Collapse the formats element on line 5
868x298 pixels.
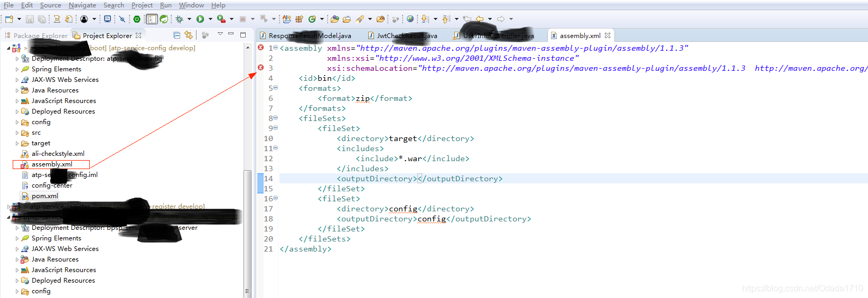point(276,88)
